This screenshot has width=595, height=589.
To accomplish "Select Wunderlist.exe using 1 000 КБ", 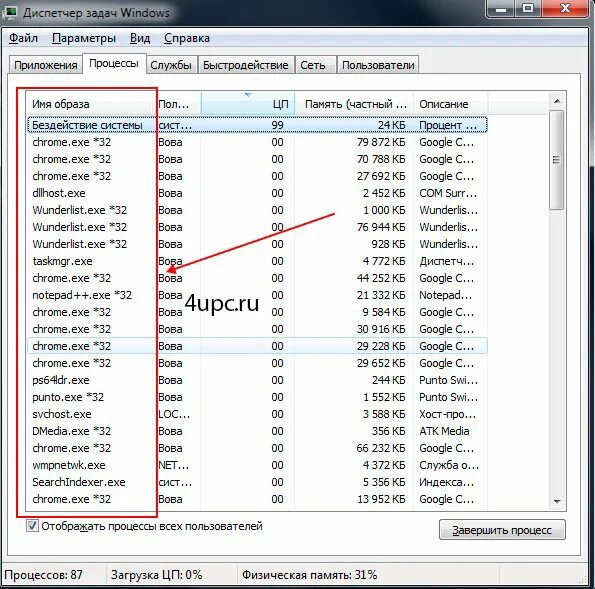I will [257, 210].
